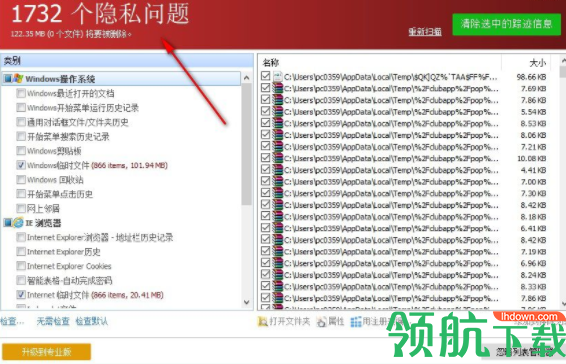This screenshot has width=566, height=364.
Task: Open 属性 for the selected file
Action: 336,321
